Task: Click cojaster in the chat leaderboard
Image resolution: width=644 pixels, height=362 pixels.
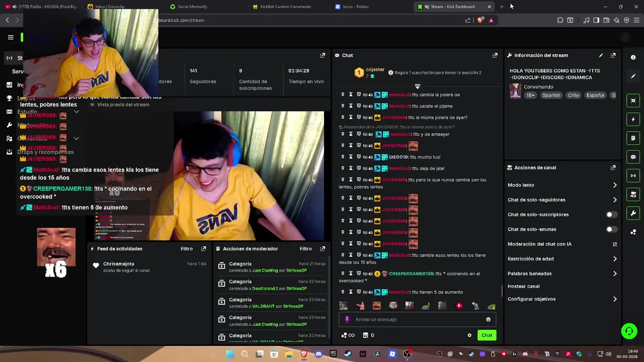Action: (375, 69)
